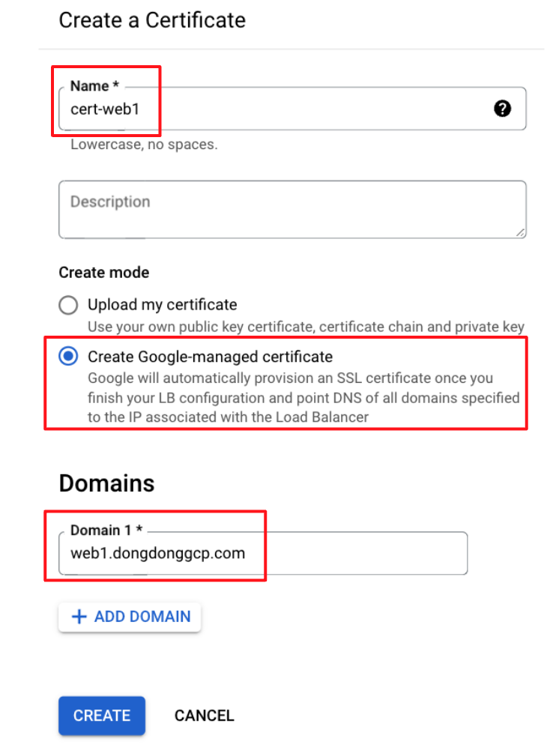550x756 pixels.
Task: Click the help question mark icon in the Name field
Action: tap(503, 109)
